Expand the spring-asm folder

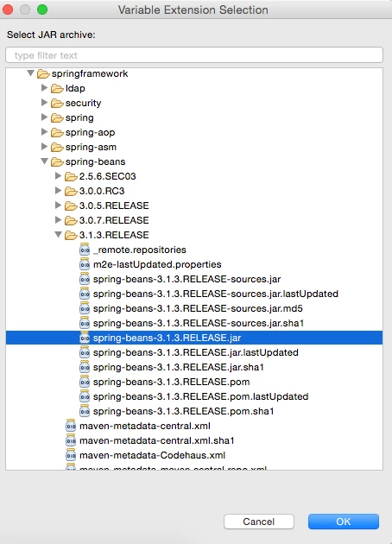[x=44, y=147]
